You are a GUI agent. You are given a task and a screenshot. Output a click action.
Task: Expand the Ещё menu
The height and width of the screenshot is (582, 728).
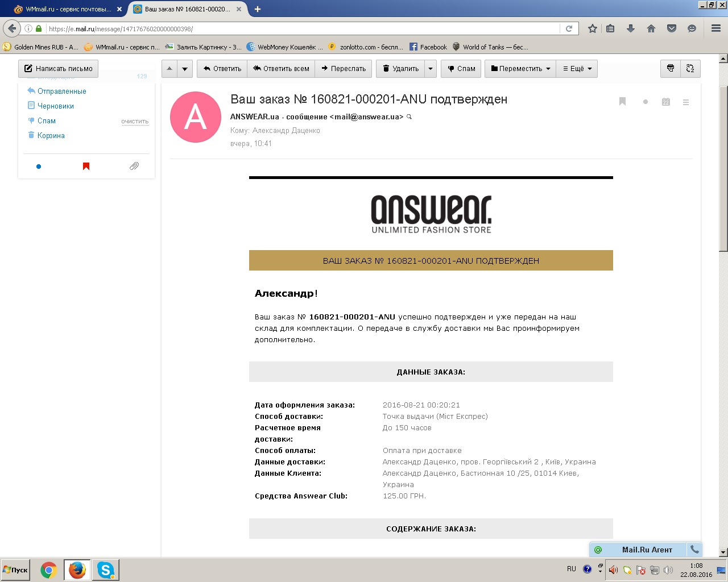577,69
